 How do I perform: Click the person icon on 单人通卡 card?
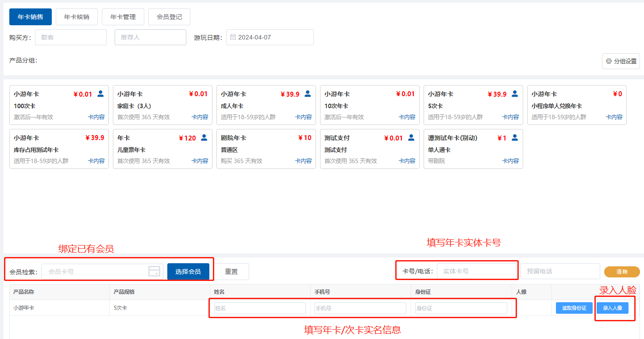point(515,137)
